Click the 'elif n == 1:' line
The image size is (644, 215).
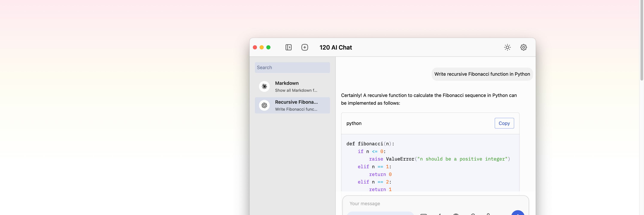374,167
